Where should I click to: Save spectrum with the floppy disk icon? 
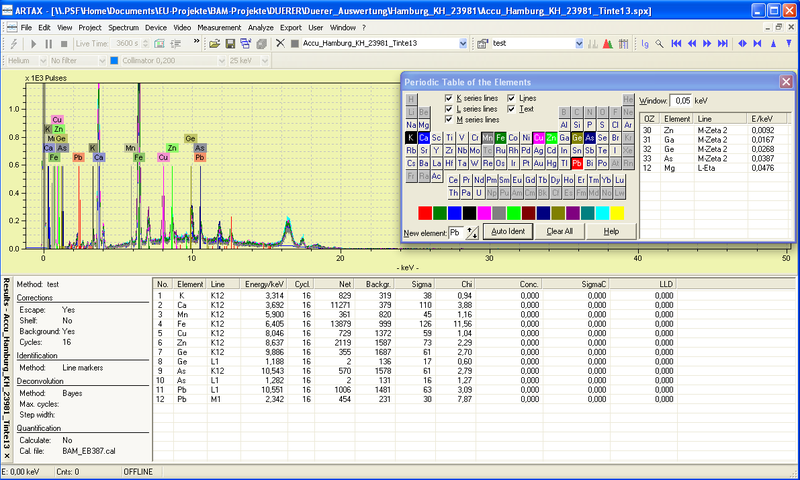click(230, 44)
